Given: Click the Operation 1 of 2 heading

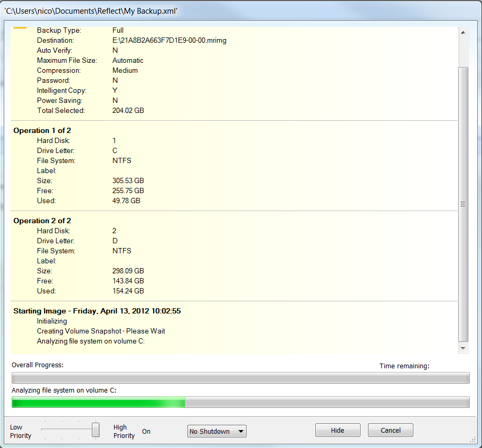Looking at the screenshot, I should [x=42, y=130].
